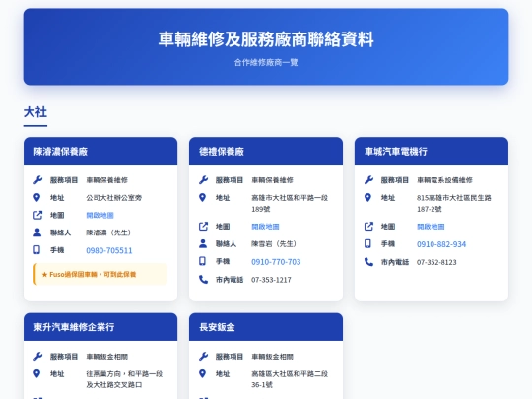Image resolution: width=532 pixels, height=399 pixels.
Task: Select the 德禮保養廠 card header
Action: [266, 151]
